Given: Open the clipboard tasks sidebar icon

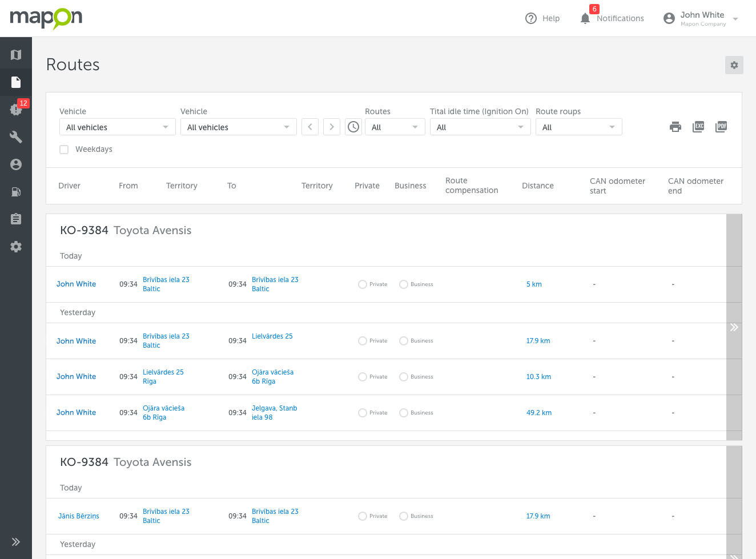Looking at the screenshot, I should pos(16,219).
